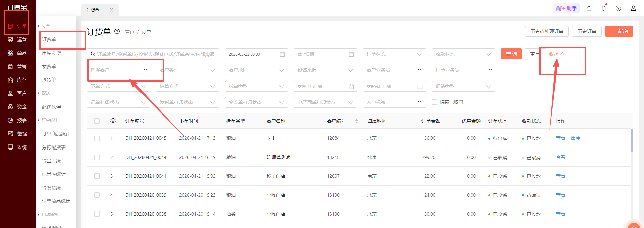Screen dimensions: 644x228
Task: Click the refresh icon in top bar
Action: pyautogui.click(x=589, y=8)
